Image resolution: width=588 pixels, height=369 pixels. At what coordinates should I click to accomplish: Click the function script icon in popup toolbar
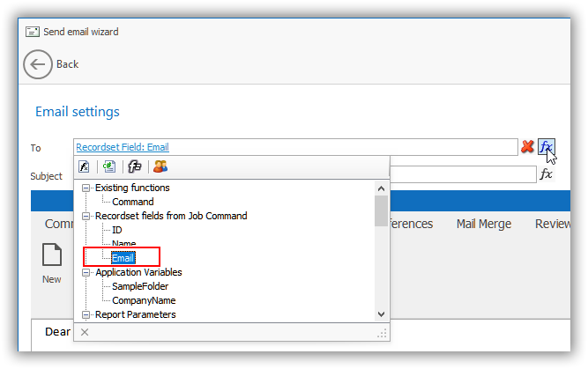(85, 166)
